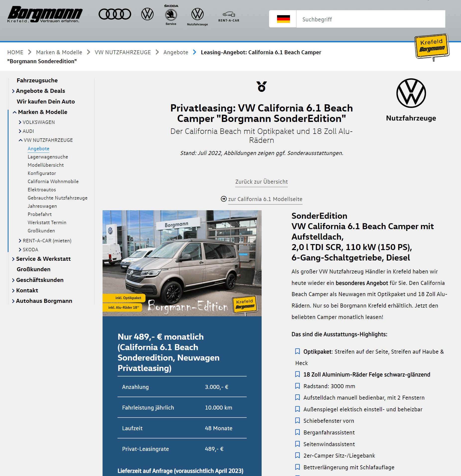Open Probefahrt sidebar link
This screenshot has width=461, height=476.
(40, 214)
